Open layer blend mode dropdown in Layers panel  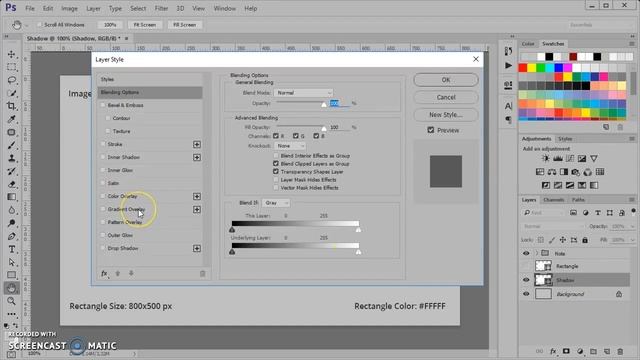tap(553, 227)
